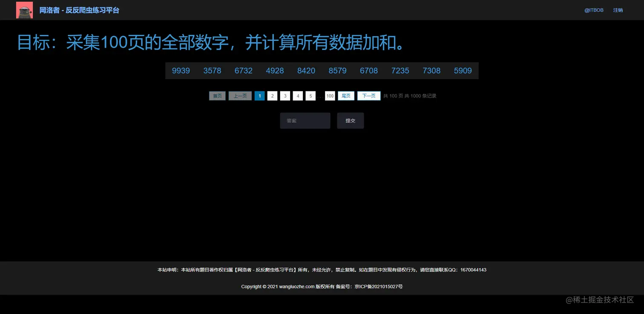
Task: Go to the 首页 first page button
Action: click(217, 96)
